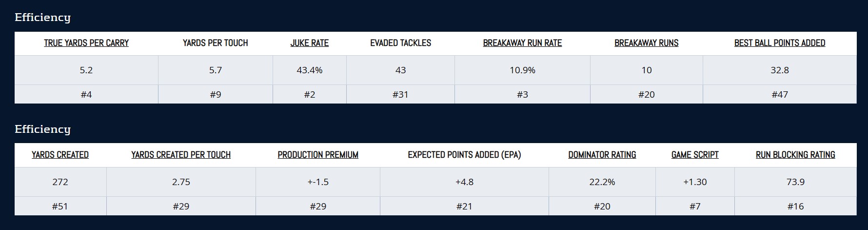Click the 272 yards created value
This screenshot has height=230, width=868.
click(x=60, y=182)
